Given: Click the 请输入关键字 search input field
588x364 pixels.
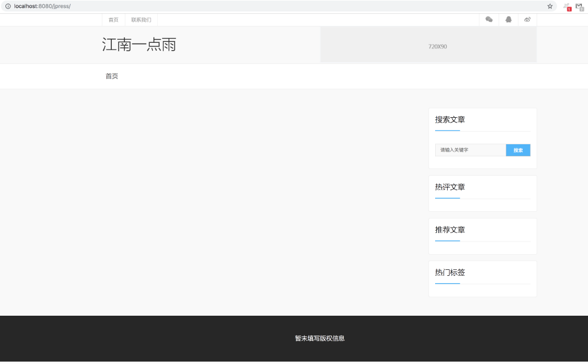Looking at the screenshot, I should 470,150.
